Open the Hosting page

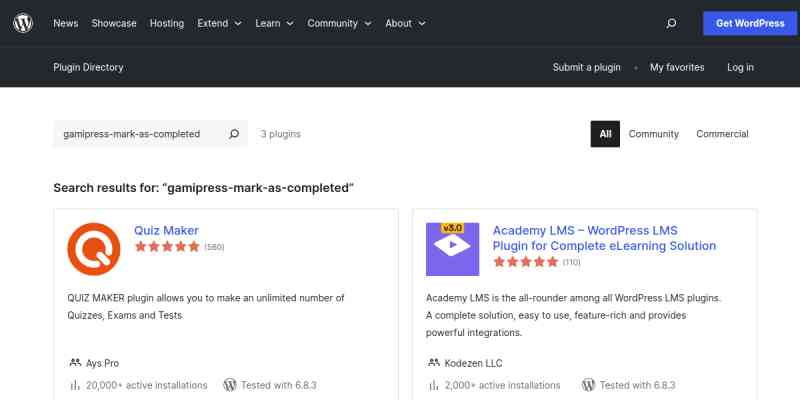(167, 23)
